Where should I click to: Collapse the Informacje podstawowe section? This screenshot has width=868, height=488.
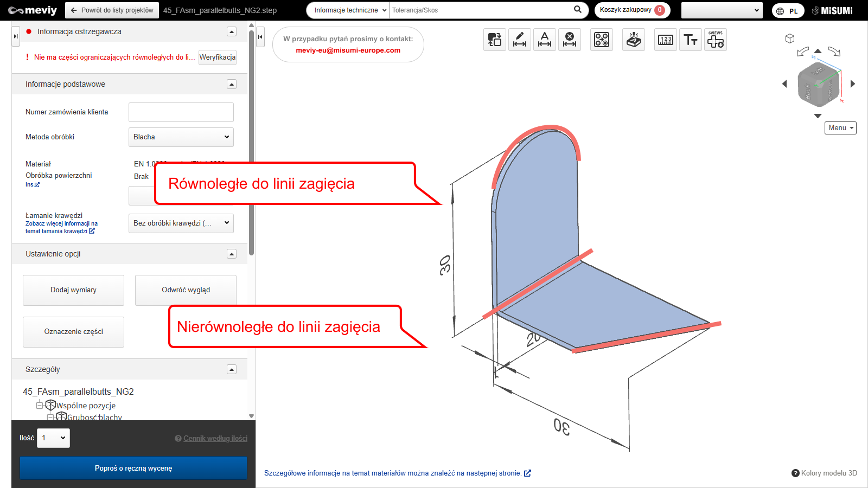click(232, 84)
